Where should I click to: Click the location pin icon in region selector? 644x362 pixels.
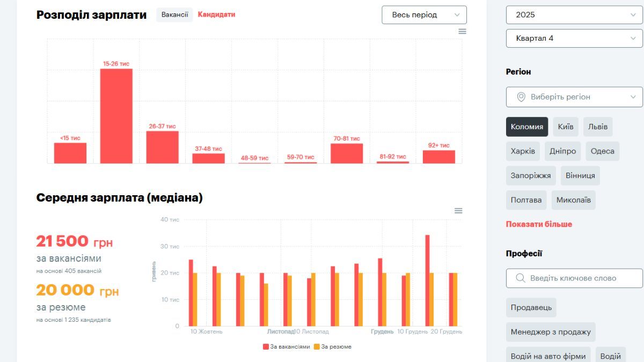point(521,97)
